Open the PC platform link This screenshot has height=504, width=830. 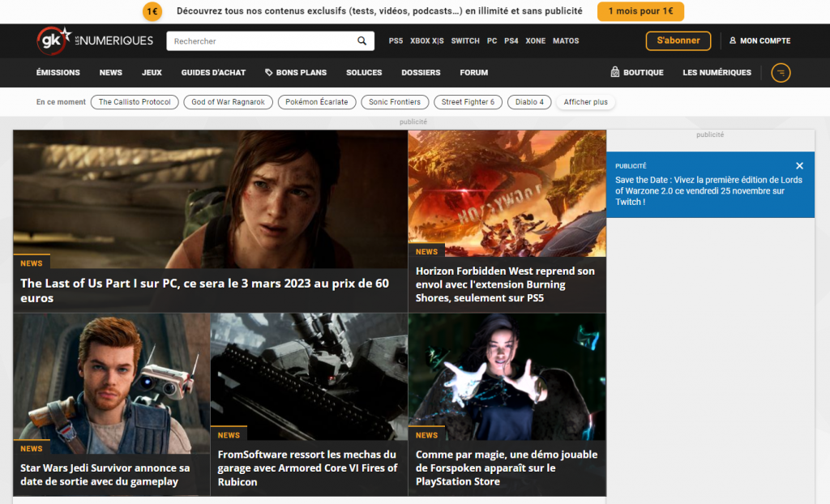tap(492, 41)
